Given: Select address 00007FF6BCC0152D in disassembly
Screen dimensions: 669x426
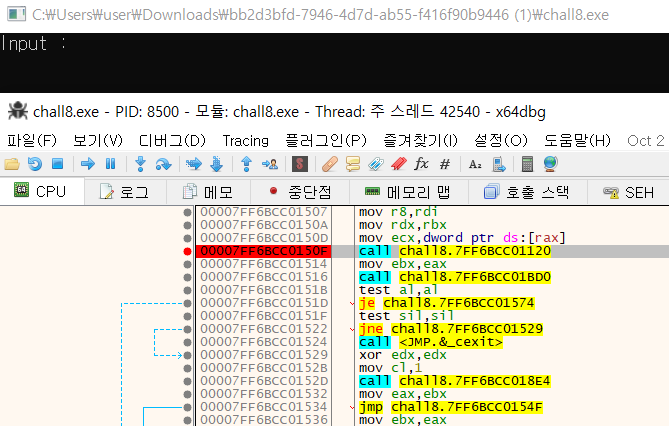Looking at the screenshot, I should 264,381.
